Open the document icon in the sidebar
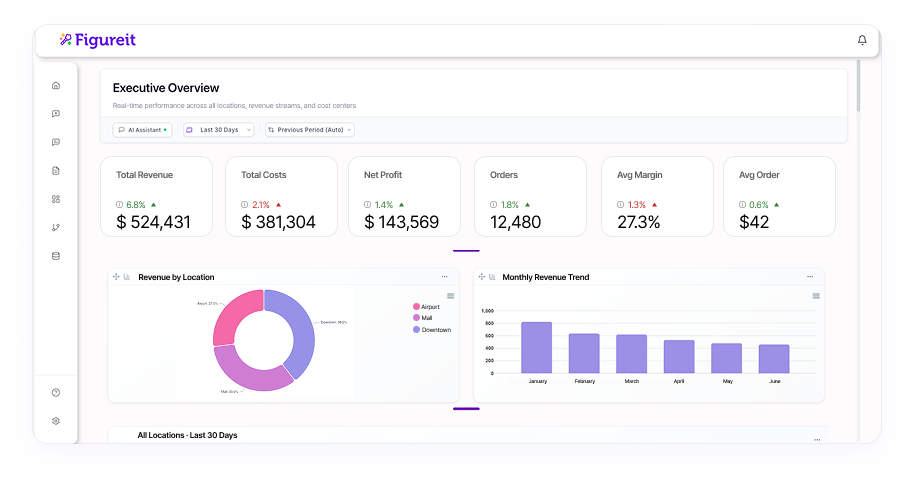Screen dimensions: 914x484 [x=56, y=171]
